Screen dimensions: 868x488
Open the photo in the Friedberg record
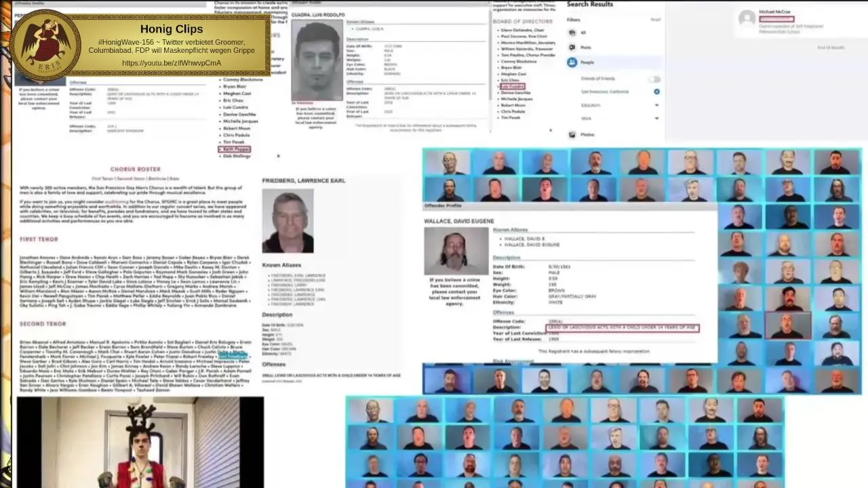pos(288,221)
